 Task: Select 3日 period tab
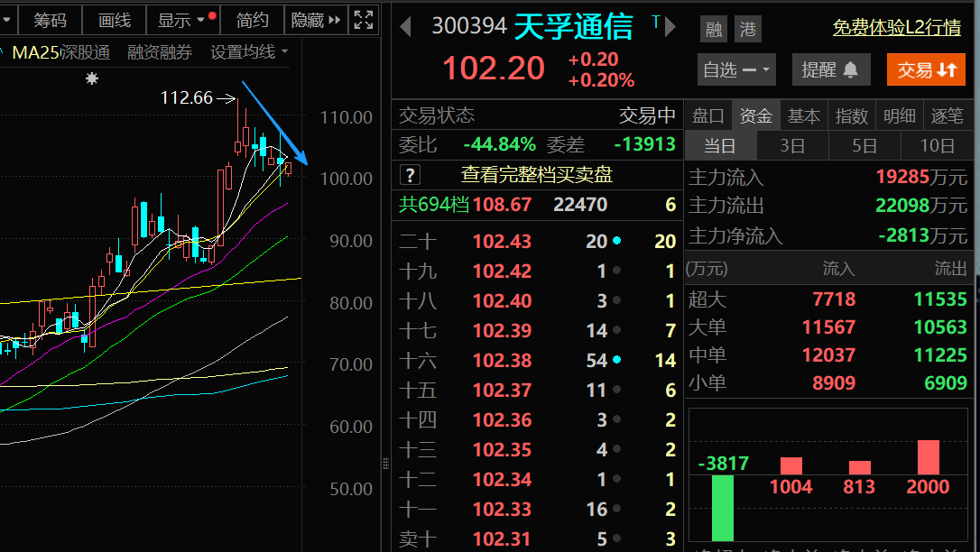pyautogui.click(x=792, y=146)
